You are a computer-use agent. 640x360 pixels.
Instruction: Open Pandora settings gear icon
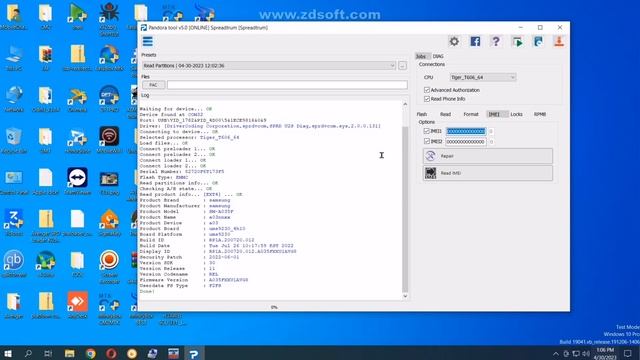pos(454,41)
